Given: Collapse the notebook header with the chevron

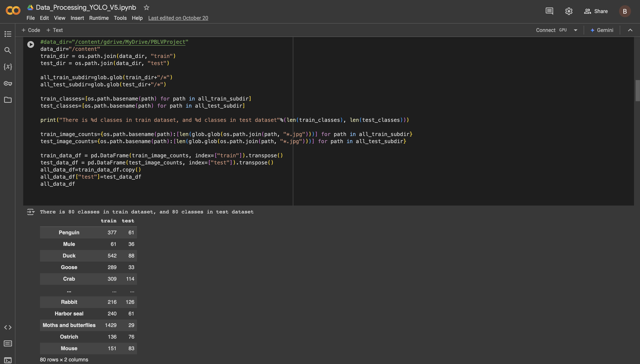Looking at the screenshot, I should (x=630, y=30).
